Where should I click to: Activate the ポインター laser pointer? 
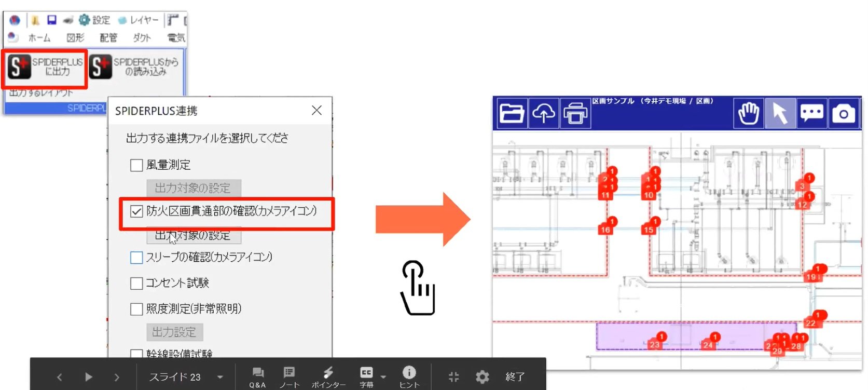(x=328, y=377)
